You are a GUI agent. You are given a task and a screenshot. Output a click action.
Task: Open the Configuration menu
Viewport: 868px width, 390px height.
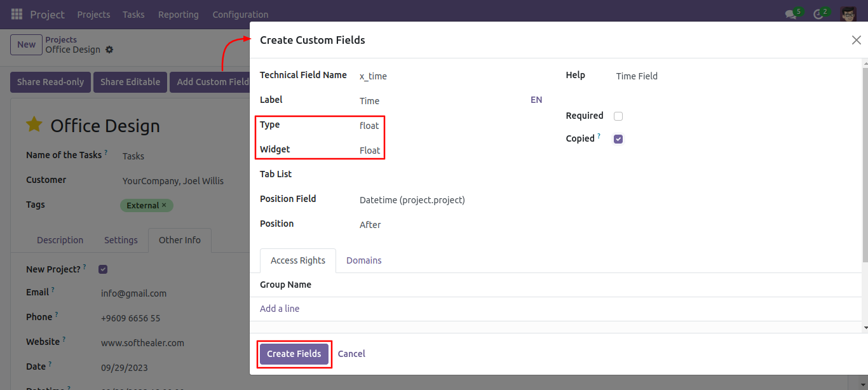pos(240,14)
